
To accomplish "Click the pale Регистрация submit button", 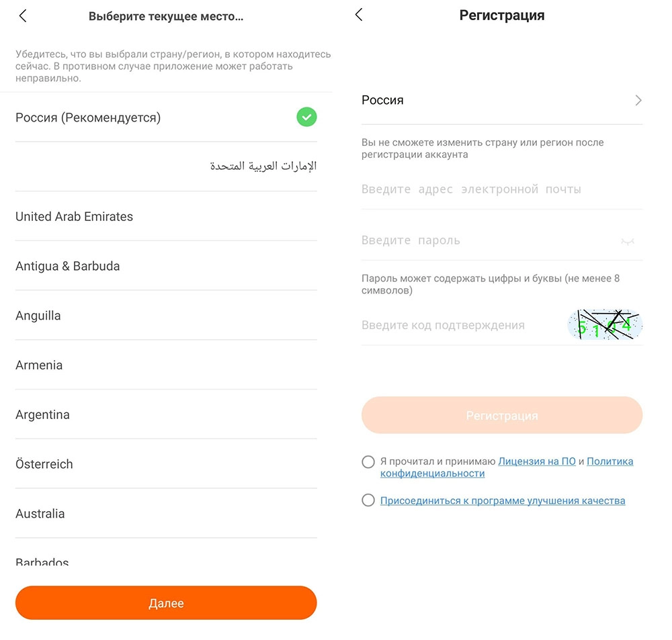I will tap(502, 415).
